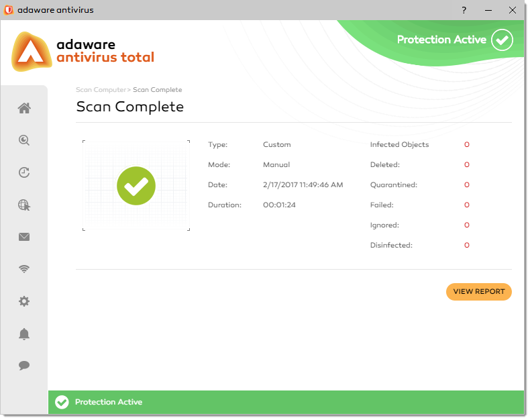This screenshot has height=420, width=530.
Task: Click the Infected Objects label
Action: pyautogui.click(x=400, y=144)
